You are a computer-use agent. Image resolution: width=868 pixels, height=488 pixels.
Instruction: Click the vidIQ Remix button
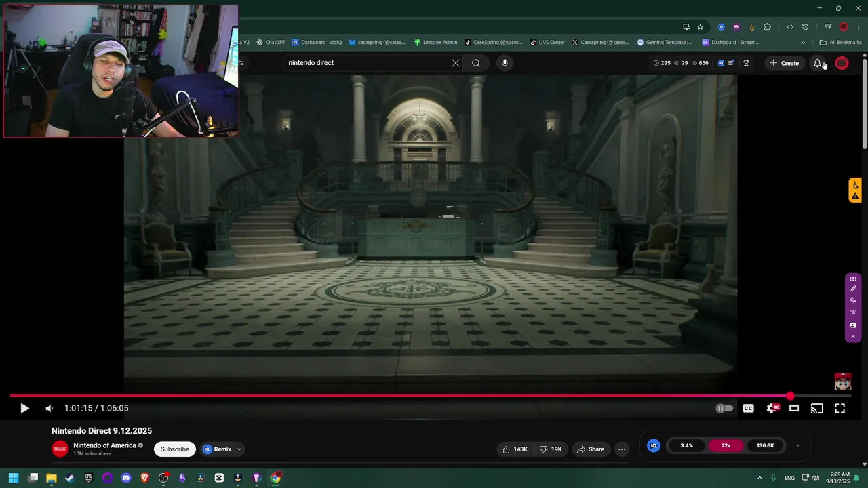[217, 449]
